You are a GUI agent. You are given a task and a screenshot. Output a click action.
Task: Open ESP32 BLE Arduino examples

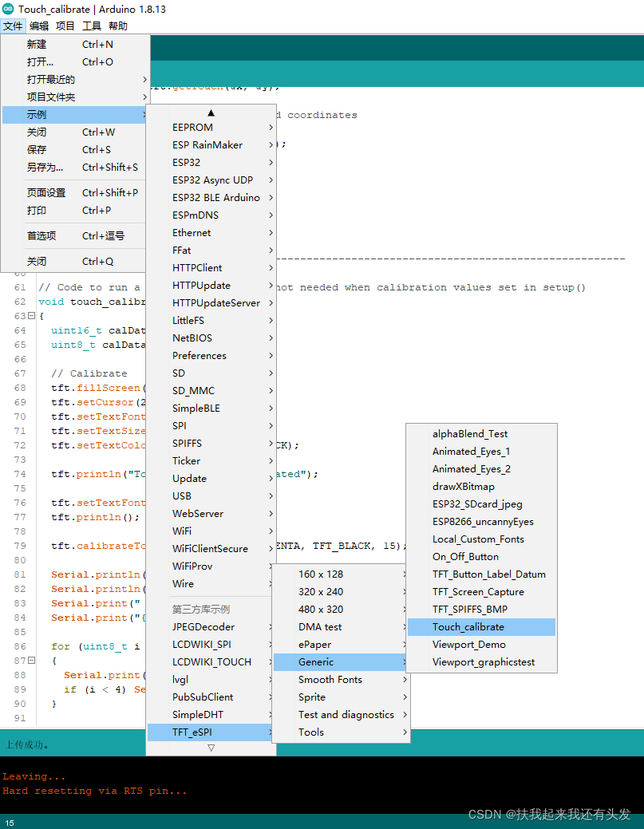pyautogui.click(x=211, y=197)
